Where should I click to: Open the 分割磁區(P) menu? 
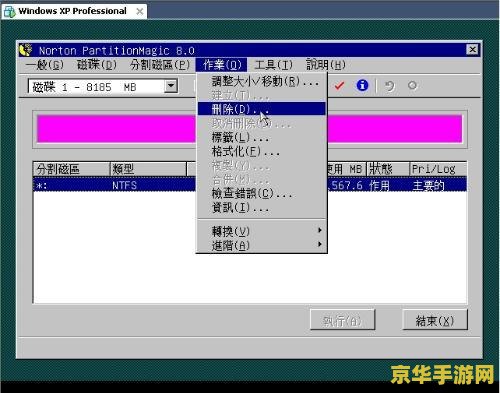(x=160, y=65)
